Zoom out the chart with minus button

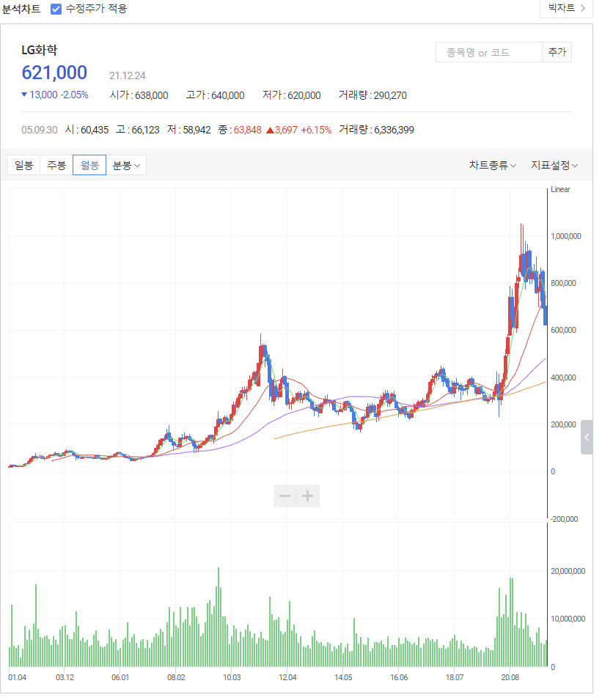[x=285, y=496]
